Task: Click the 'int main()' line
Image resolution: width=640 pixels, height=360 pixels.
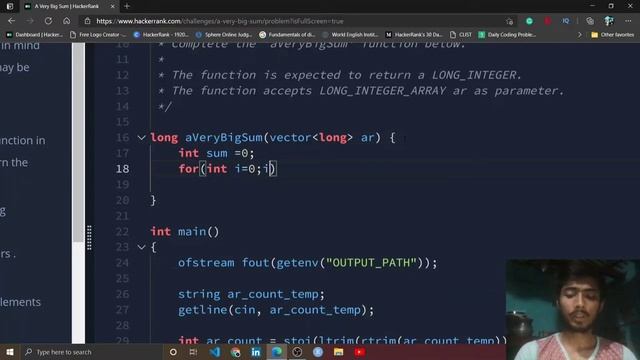Action: (184, 231)
